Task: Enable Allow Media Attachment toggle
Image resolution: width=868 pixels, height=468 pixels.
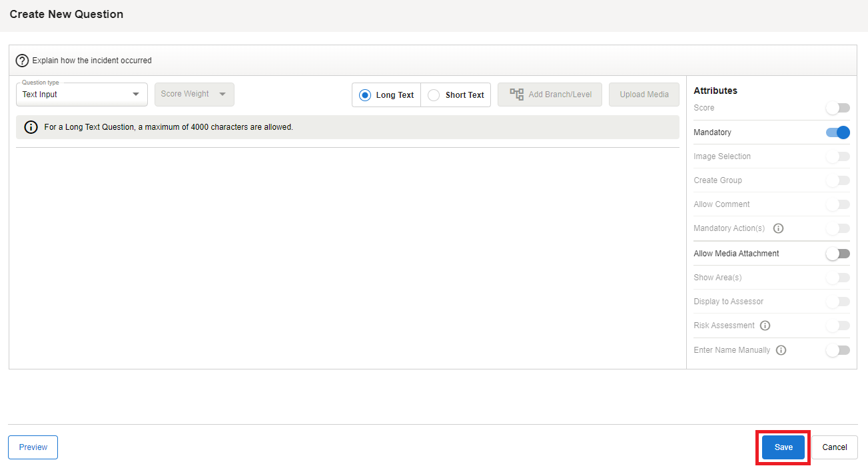Action: (837, 254)
